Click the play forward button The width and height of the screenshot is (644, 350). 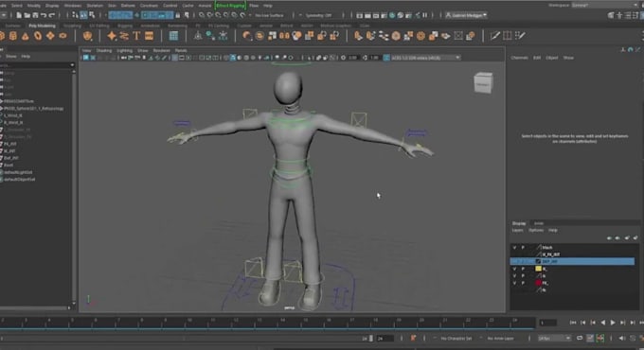(613, 323)
